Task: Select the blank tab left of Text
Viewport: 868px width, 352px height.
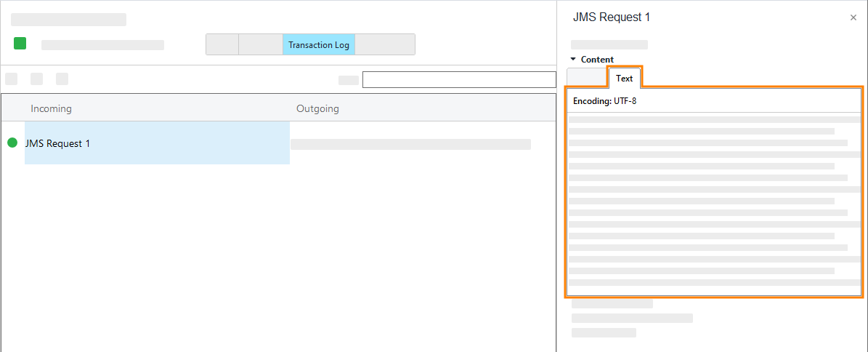Action: 586,78
